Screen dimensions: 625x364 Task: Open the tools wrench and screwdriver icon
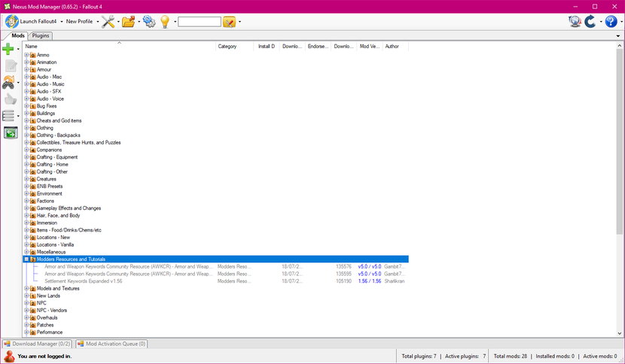point(108,22)
